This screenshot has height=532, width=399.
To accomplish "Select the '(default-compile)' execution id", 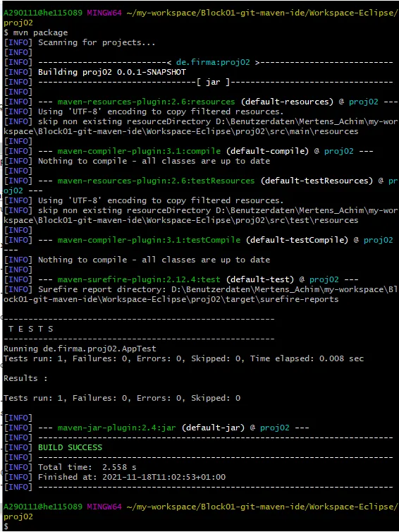I will pyautogui.click(x=267, y=151).
